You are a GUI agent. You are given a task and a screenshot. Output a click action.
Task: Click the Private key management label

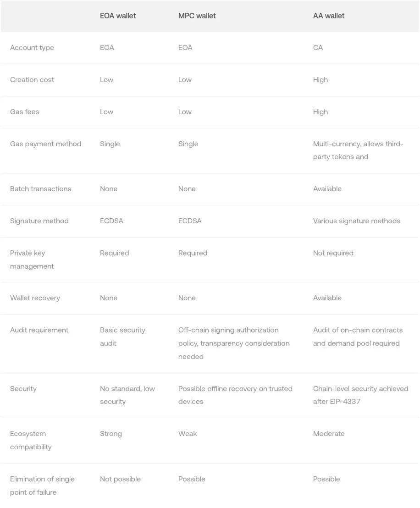(32, 260)
